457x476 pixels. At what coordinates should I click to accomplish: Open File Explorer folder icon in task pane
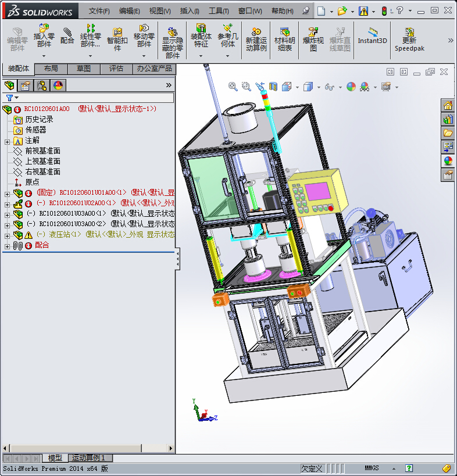point(448,133)
